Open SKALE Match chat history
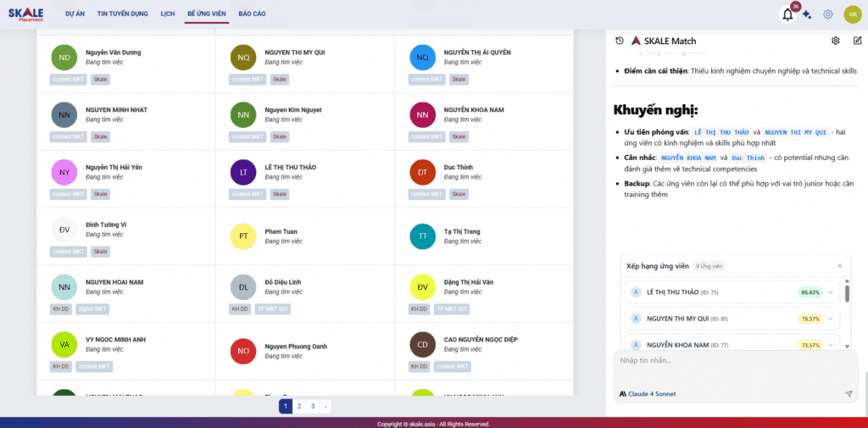The width and height of the screenshot is (868, 428). (620, 41)
